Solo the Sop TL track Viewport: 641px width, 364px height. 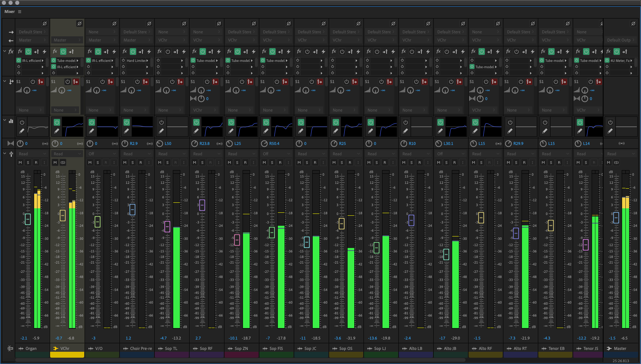168,162
